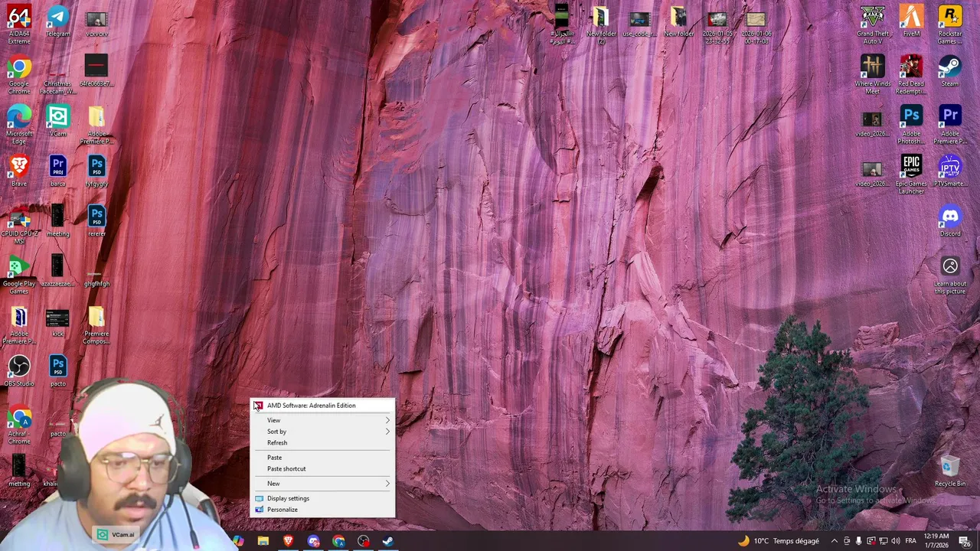Expand the View submenu
This screenshot has width=980, height=551.
[322, 420]
